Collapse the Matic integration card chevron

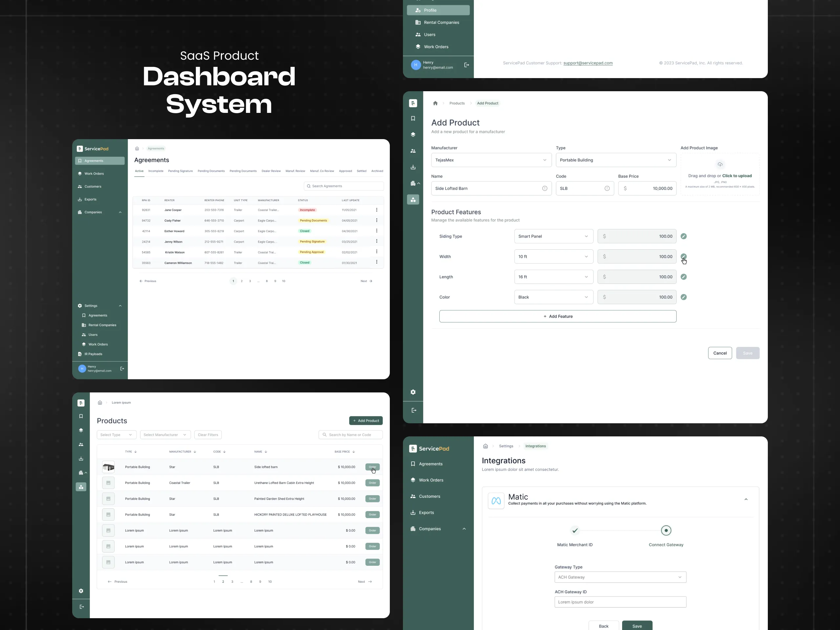[746, 499]
